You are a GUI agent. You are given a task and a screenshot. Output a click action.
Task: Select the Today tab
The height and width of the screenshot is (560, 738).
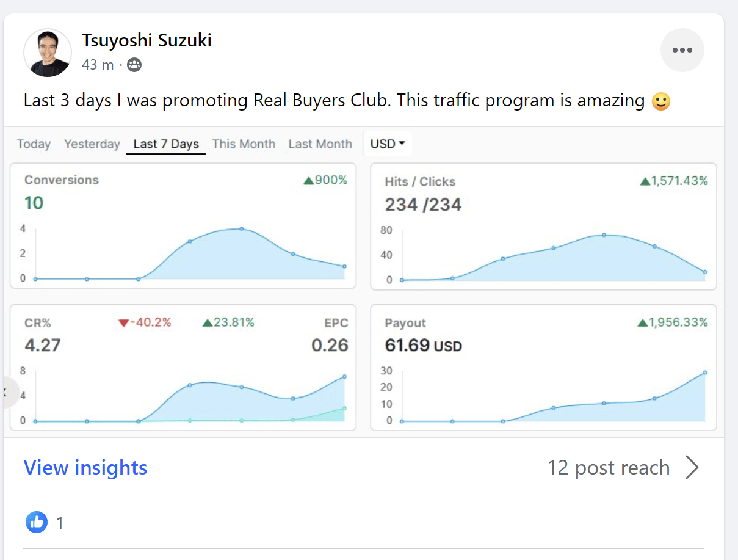(34, 144)
